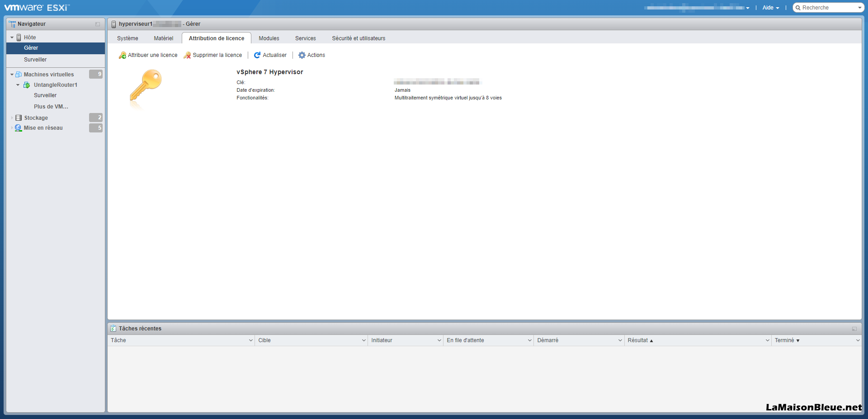
Task: Click the Navigateur panel icon
Action: click(12, 24)
